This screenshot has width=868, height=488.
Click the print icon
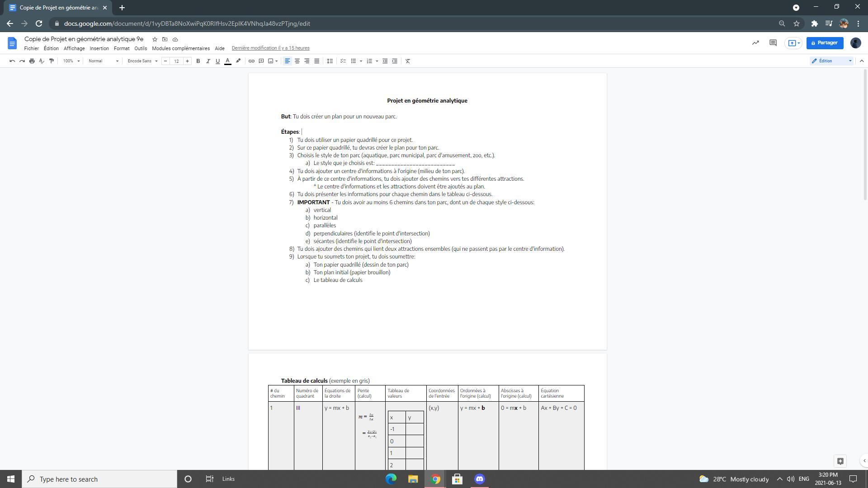[32, 61]
